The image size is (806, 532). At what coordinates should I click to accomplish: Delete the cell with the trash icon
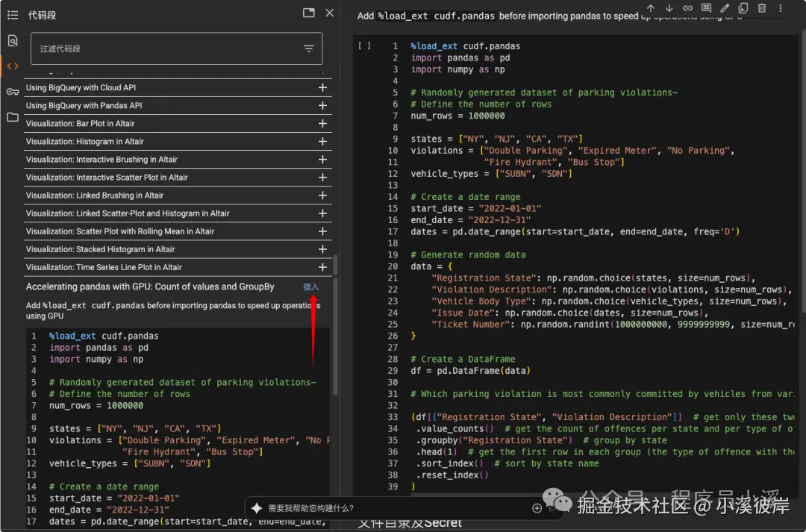coord(762,7)
